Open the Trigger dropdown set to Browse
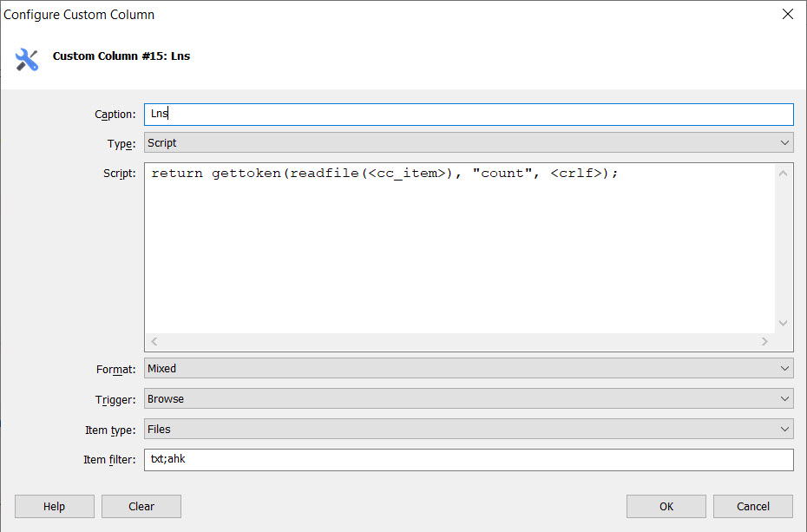This screenshot has width=807, height=532. [x=469, y=399]
